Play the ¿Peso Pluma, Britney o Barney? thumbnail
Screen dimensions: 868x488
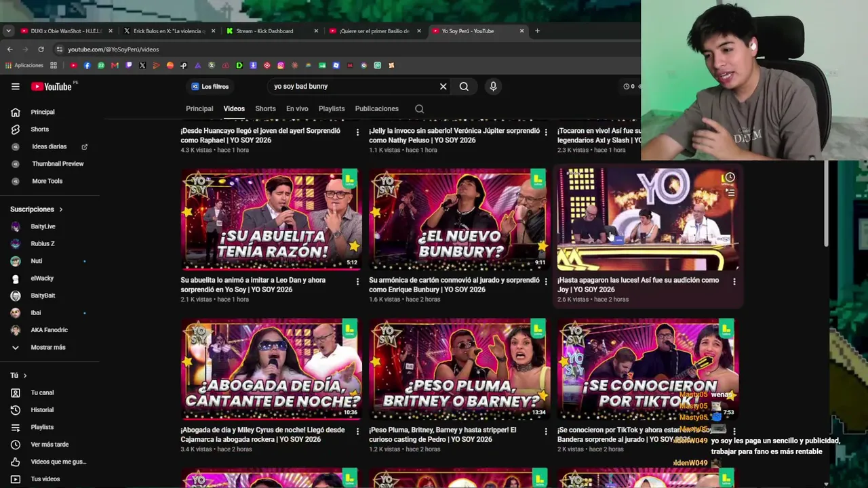point(459,369)
